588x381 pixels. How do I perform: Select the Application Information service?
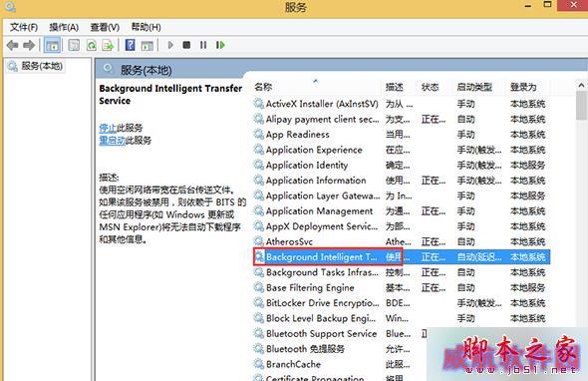316,181
